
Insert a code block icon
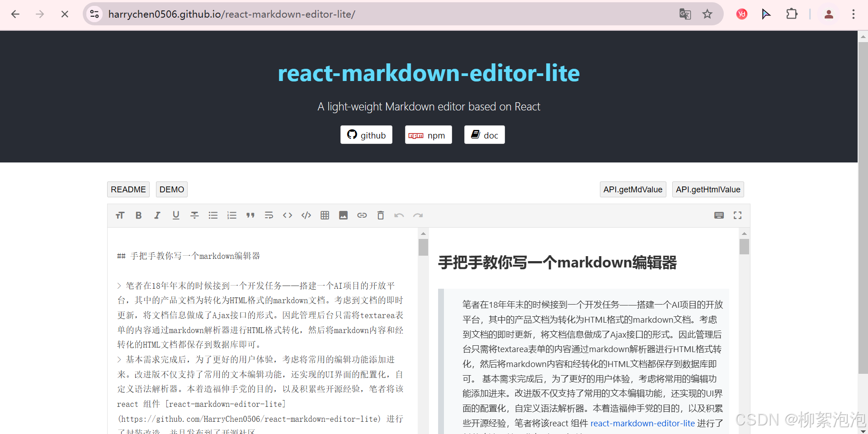coord(306,215)
